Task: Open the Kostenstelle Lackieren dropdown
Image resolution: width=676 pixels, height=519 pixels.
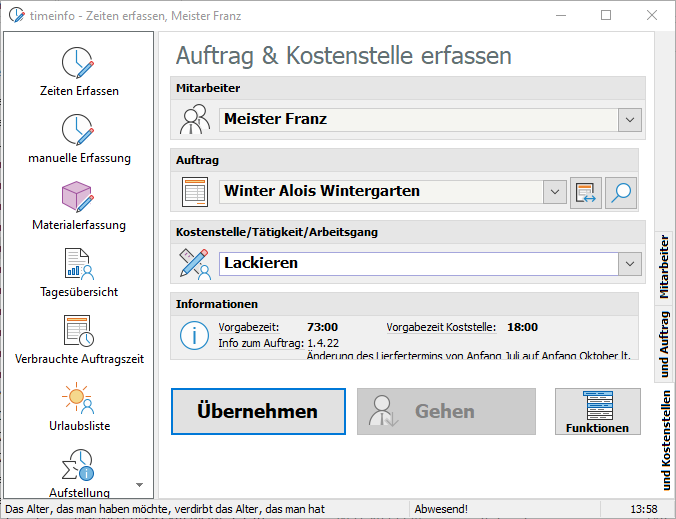Action: point(629,264)
